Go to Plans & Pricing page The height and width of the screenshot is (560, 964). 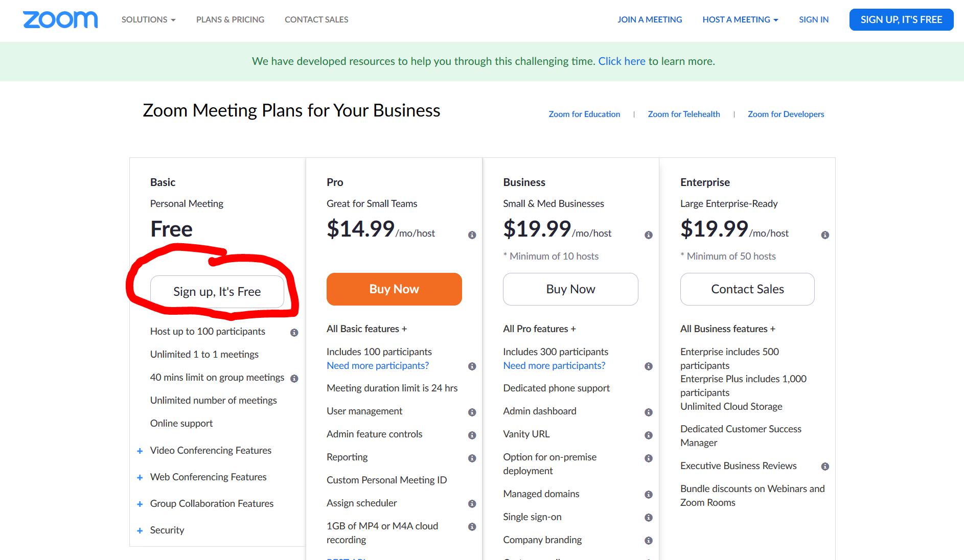point(230,19)
